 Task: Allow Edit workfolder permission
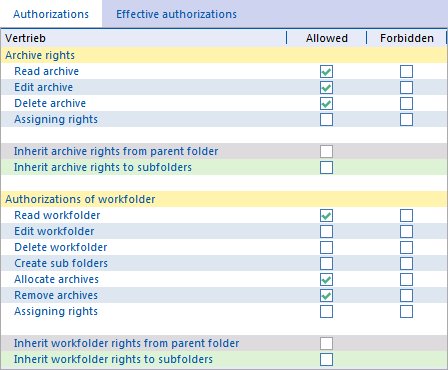pos(326,231)
